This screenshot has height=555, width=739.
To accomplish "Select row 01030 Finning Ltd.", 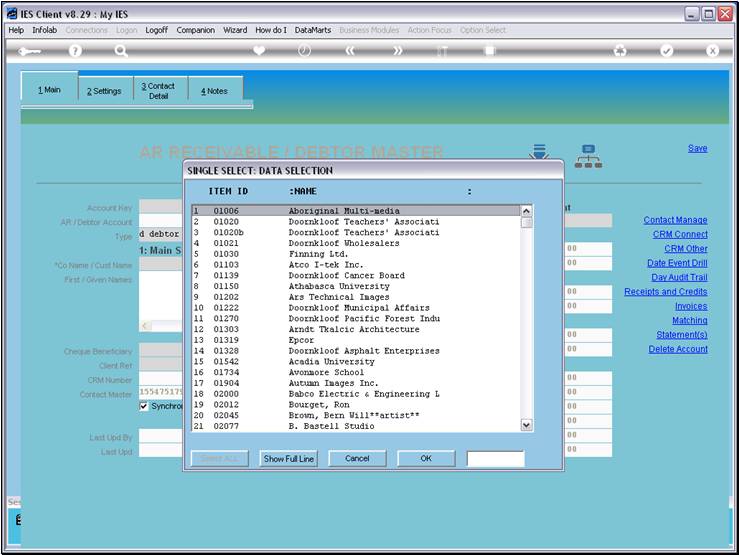I will click(x=356, y=254).
